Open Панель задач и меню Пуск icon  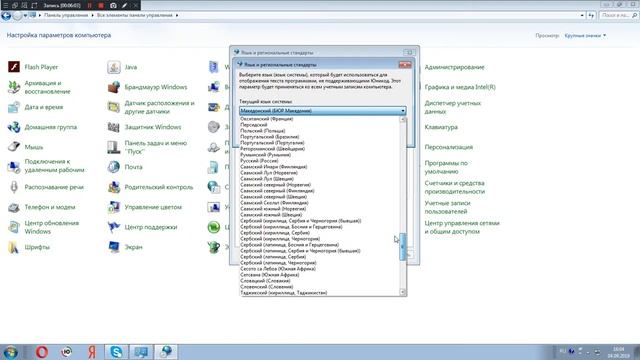(114, 147)
